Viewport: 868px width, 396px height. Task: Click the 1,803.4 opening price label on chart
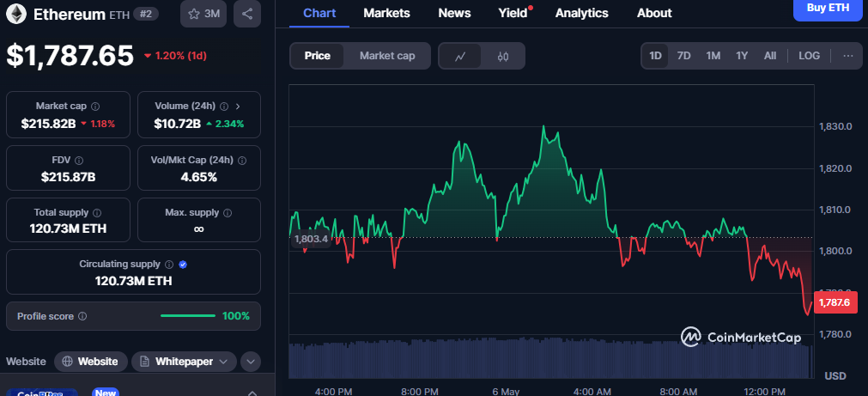311,240
